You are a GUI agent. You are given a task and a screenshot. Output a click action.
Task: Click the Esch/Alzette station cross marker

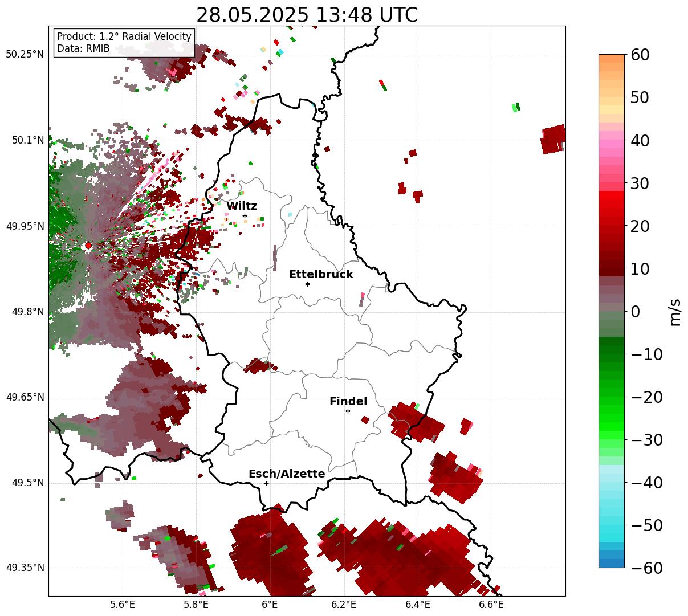(x=266, y=483)
